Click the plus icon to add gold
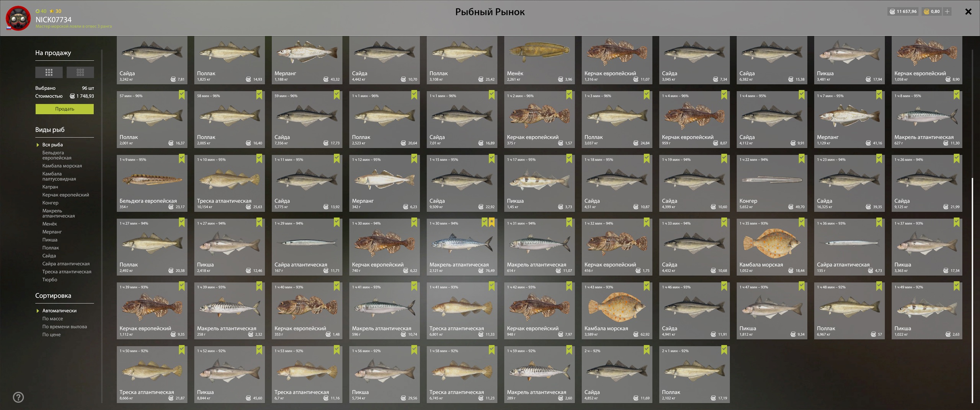The image size is (980, 410). pos(947,11)
